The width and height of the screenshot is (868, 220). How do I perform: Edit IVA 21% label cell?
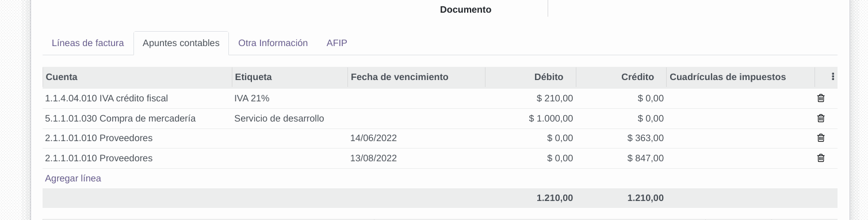290,98
